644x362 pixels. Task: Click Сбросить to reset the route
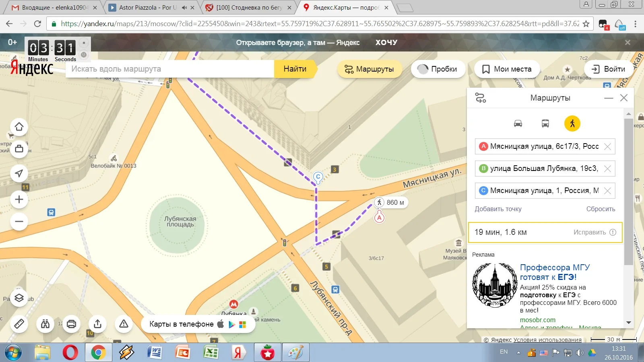601,209
